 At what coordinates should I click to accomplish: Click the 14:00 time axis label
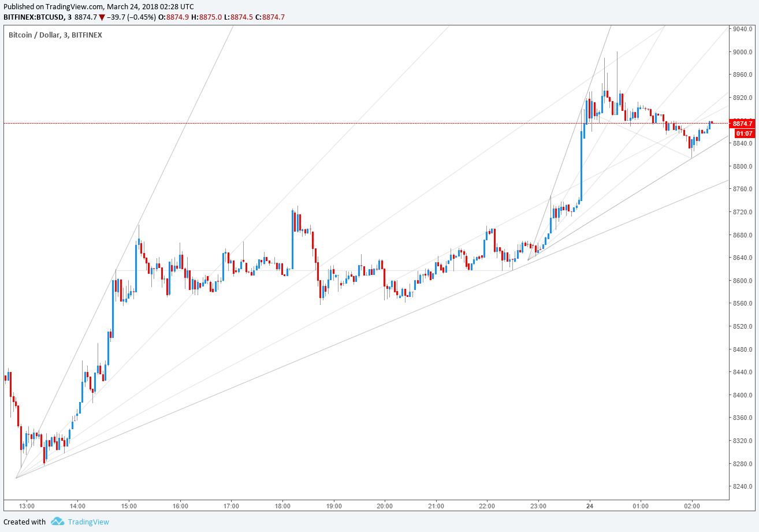[78, 506]
